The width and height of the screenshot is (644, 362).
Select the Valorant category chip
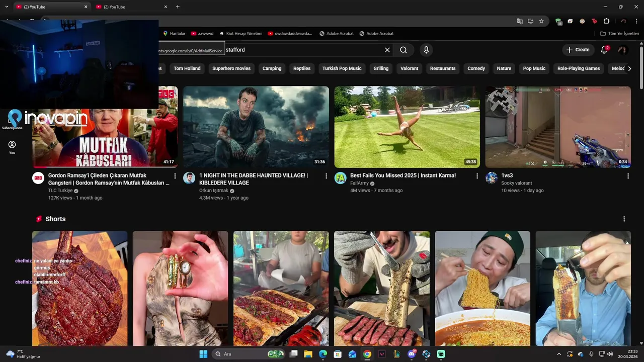tap(410, 68)
